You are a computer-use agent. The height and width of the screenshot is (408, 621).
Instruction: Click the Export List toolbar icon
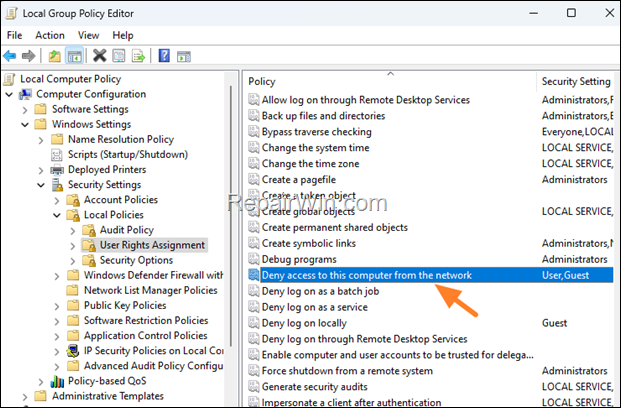point(138,56)
